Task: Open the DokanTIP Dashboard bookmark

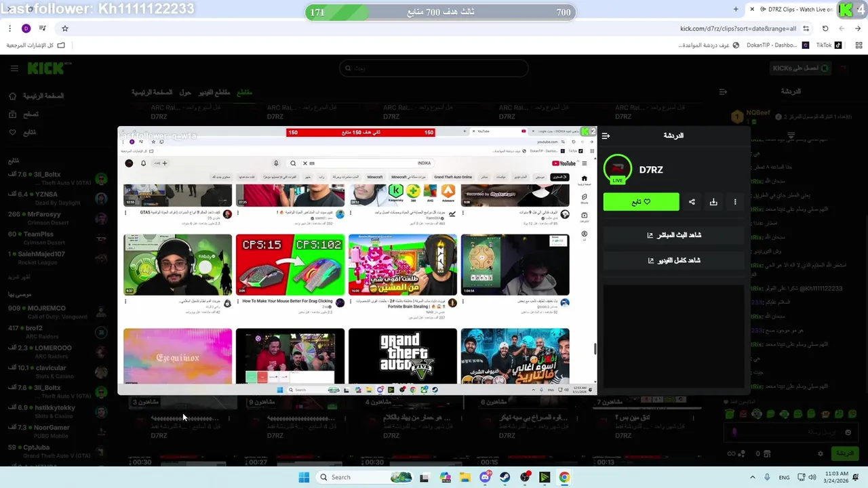Action: 777,45
